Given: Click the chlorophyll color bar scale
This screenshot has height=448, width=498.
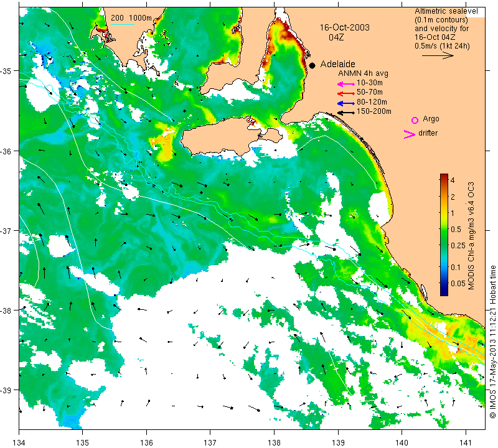Looking at the screenshot, I should 444,235.
